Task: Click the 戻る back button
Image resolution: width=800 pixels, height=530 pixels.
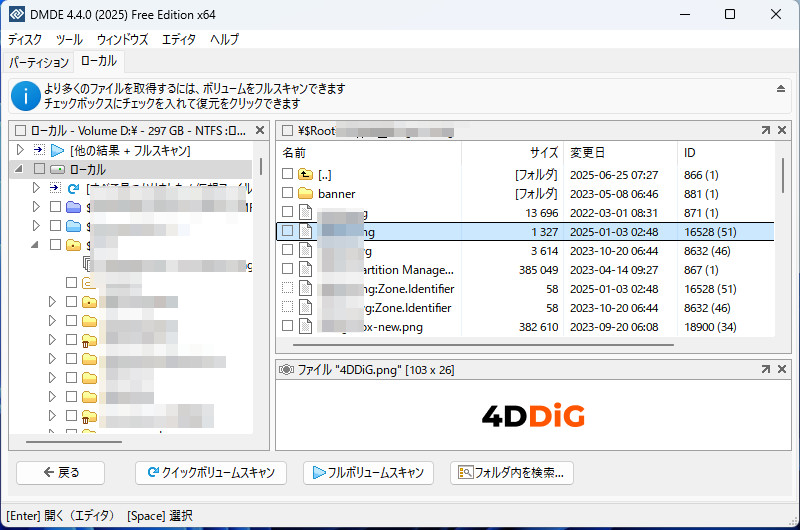Action: click(61, 473)
